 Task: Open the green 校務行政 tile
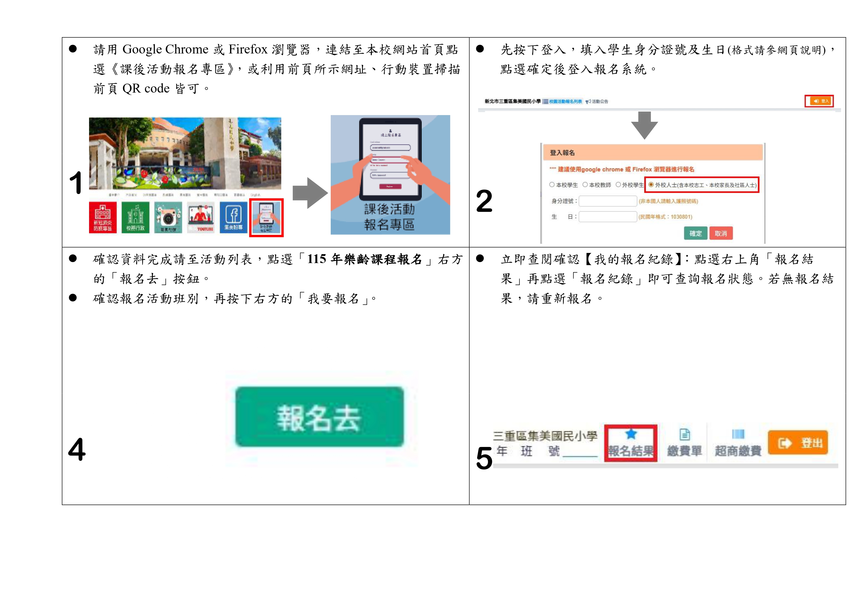135,217
